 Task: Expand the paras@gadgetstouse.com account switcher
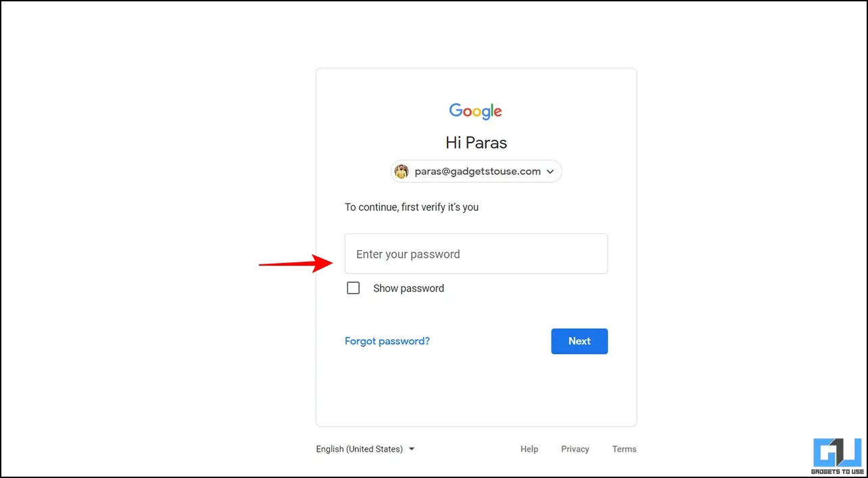click(x=476, y=172)
